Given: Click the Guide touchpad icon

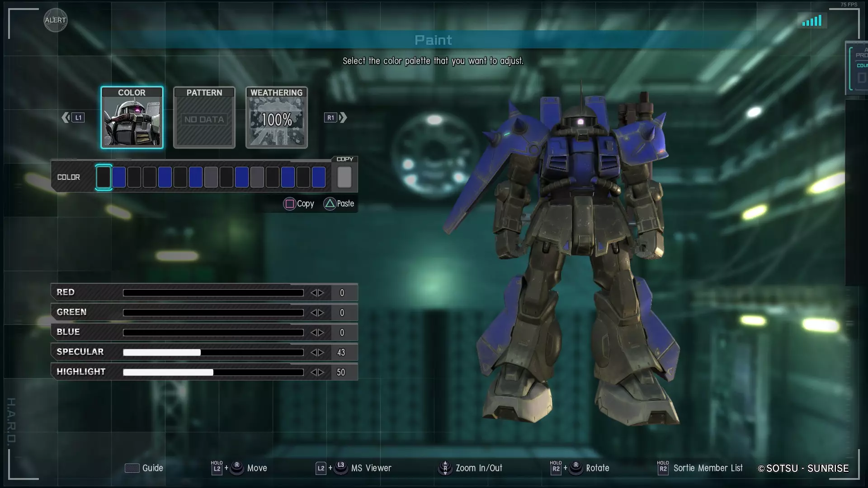Looking at the screenshot, I should click(x=132, y=468).
